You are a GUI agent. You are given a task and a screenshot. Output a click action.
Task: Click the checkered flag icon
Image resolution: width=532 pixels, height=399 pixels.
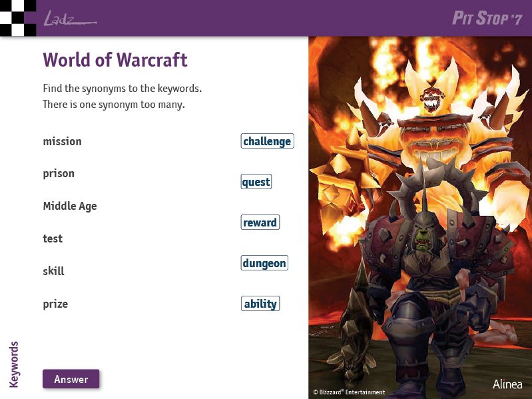[x=18, y=18]
